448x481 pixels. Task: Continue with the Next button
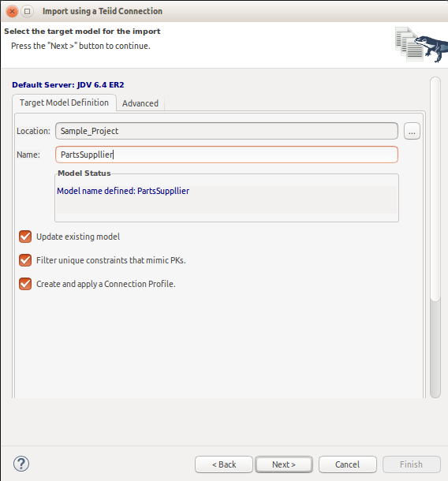click(284, 464)
